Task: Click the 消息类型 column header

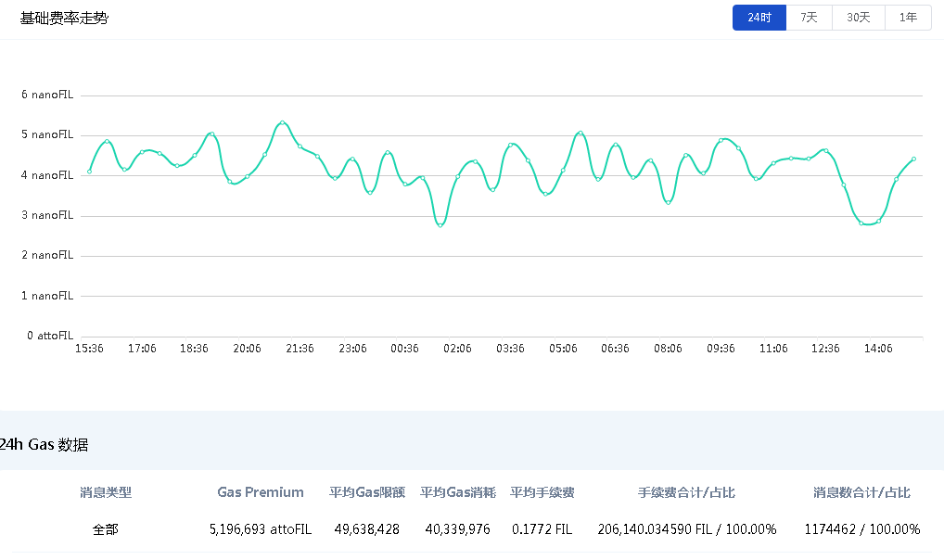Action: (106, 492)
